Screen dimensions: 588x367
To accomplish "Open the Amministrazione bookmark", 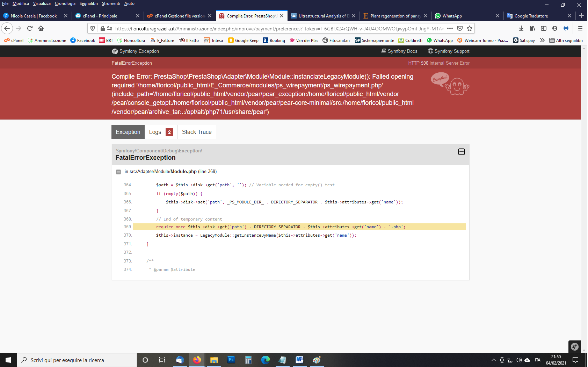I will (47, 40).
